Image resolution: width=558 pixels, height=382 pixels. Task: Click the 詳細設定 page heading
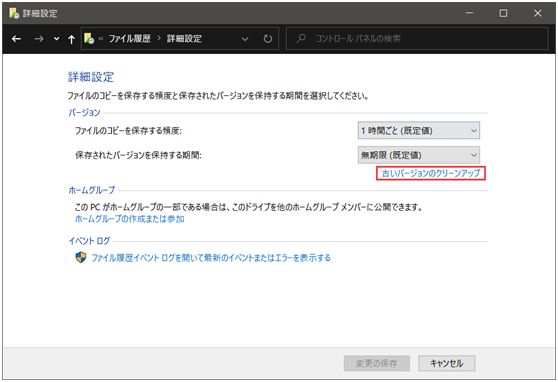point(91,77)
